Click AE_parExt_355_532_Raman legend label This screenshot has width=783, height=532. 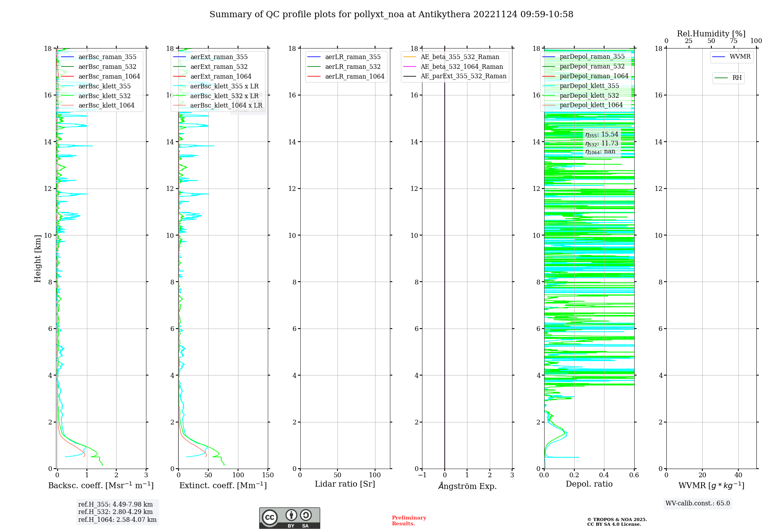(463, 76)
